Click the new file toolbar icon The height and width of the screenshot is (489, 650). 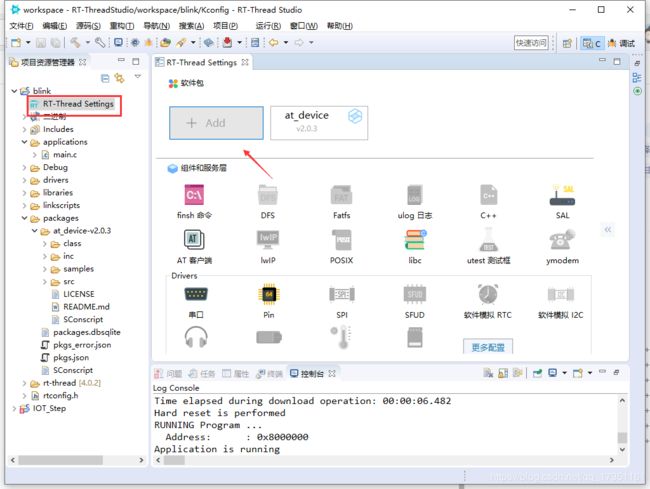coord(16,42)
